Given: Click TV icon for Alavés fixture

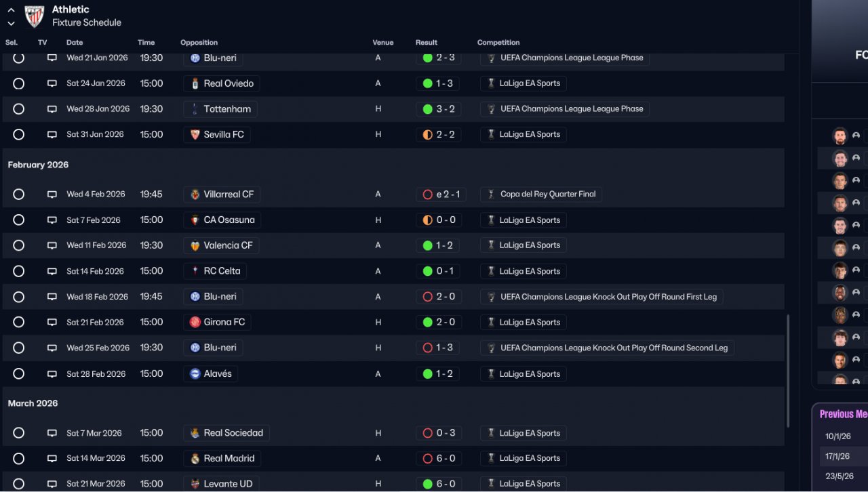Looking at the screenshot, I should point(52,374).
